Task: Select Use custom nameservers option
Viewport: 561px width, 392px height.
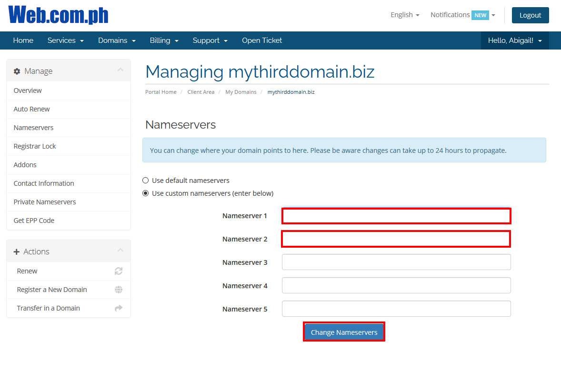Action: click(146, 193)
